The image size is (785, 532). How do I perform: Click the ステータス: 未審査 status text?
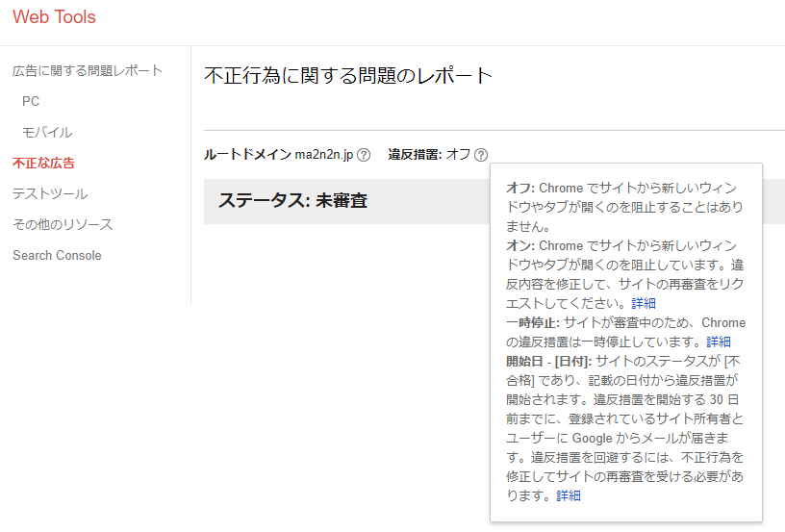[292, 201]
